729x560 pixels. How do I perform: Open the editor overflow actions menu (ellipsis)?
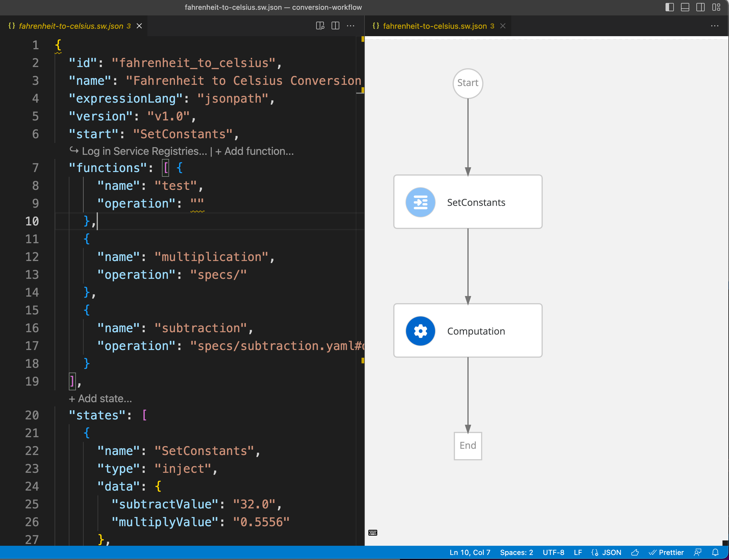tap(351, 26)
